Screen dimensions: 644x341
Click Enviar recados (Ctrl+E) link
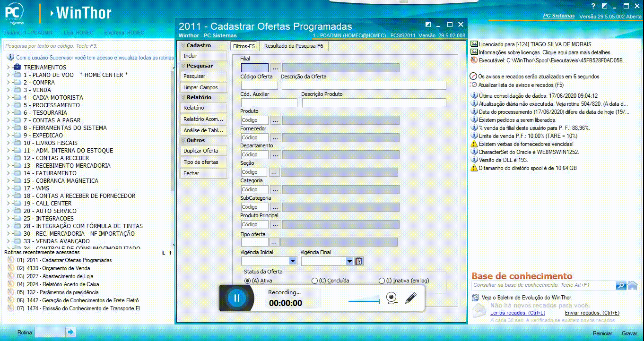tap(592, 313)
